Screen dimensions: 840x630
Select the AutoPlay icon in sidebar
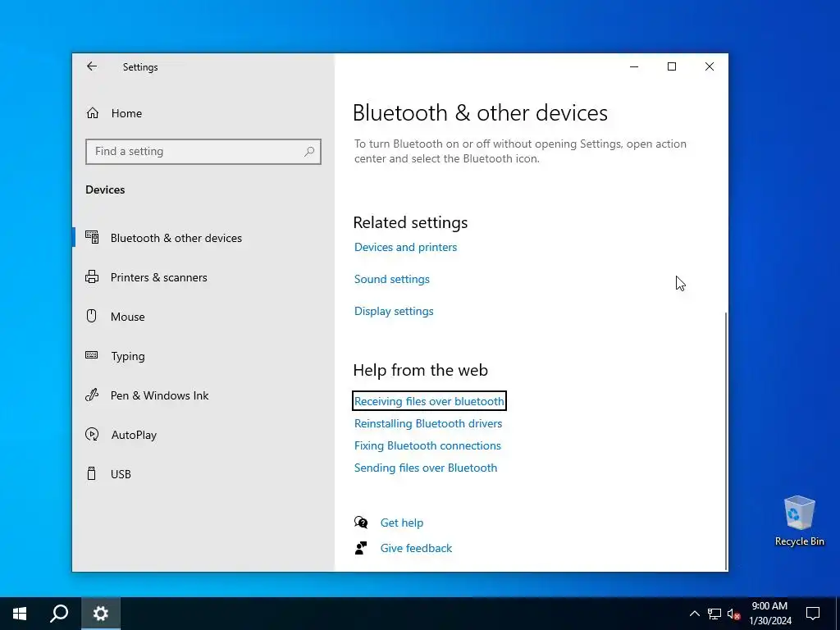[x=92, y=435]
